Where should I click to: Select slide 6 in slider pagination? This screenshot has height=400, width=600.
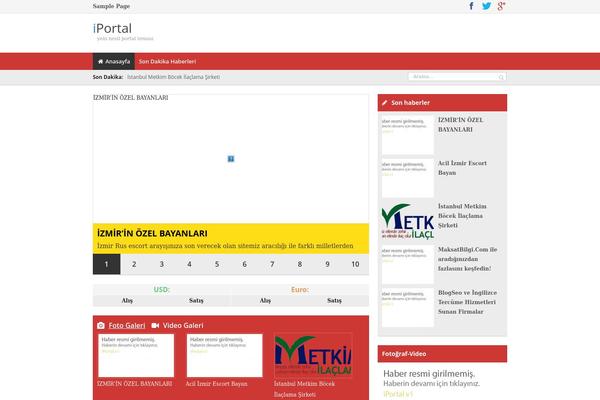[245, 264]
